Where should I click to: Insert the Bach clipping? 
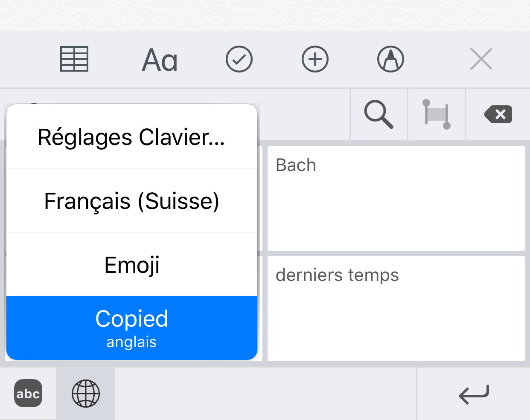(x=396, y=199)
